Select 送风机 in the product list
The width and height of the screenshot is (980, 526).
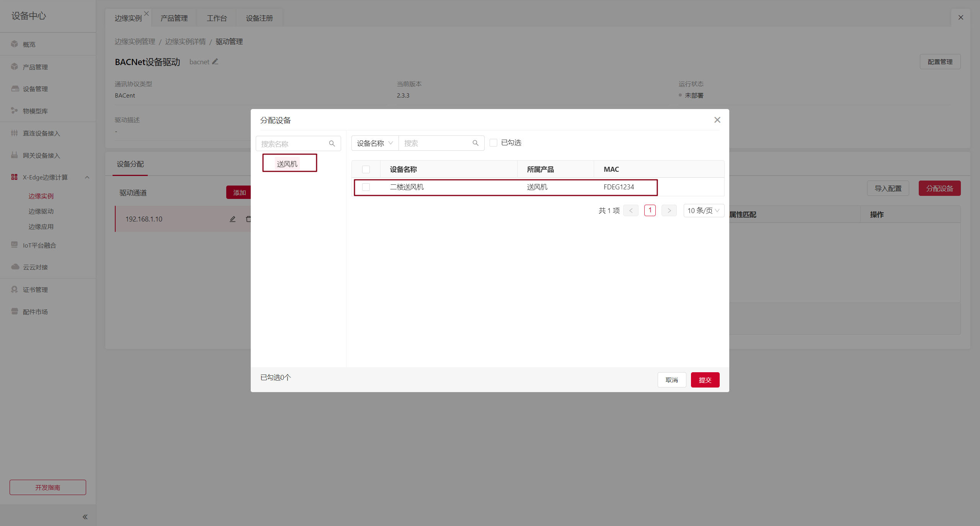287,164
